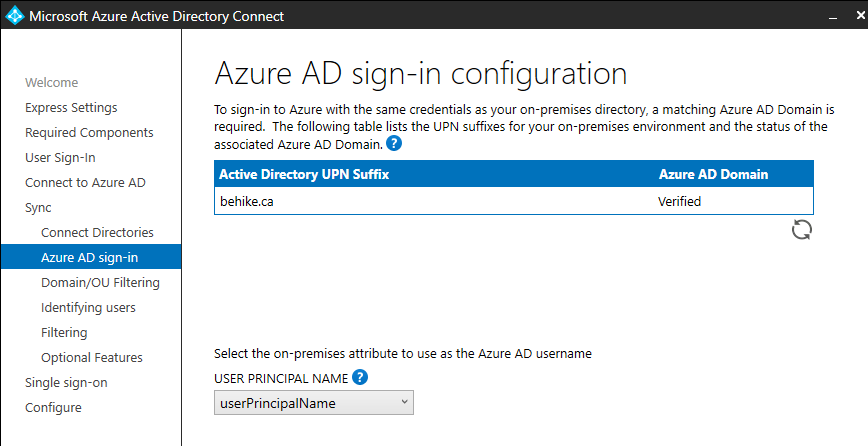This screenshot has width=868, height=446.
Task: Navigate to Connect to Azure AD
Action: tap(85, 183)
